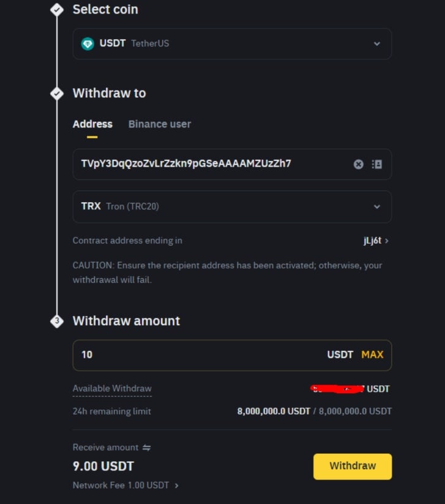Click the Select coin step checkmark diamond
445x504 pixels.
point(57,10)
